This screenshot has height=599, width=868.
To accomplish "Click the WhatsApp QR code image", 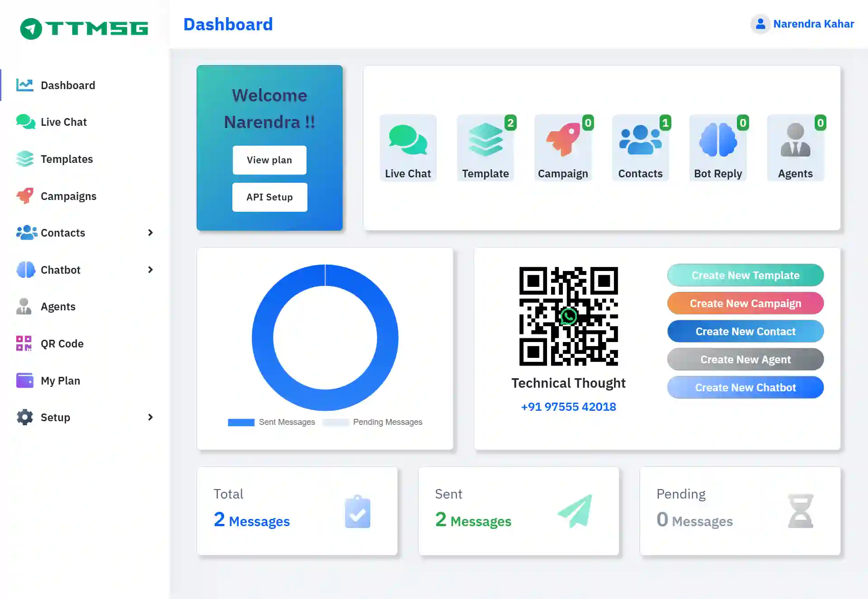I will (x=568, y=316).
